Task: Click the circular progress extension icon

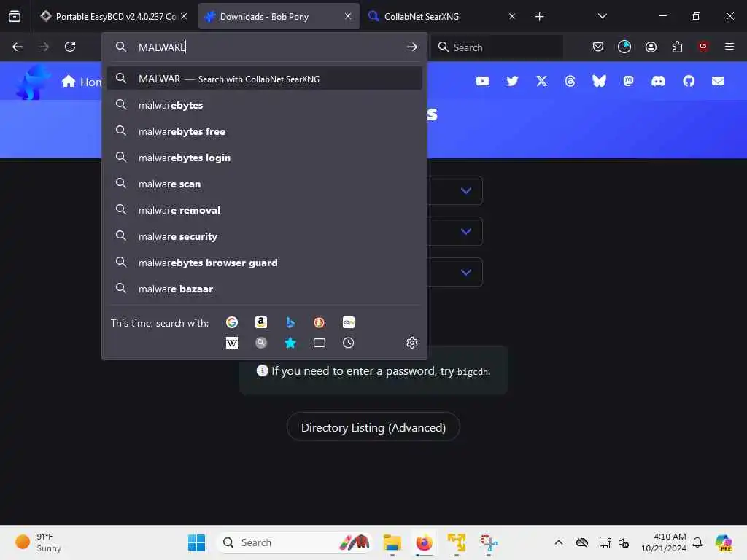Action: pyautogui.click(x=624, y=47)
